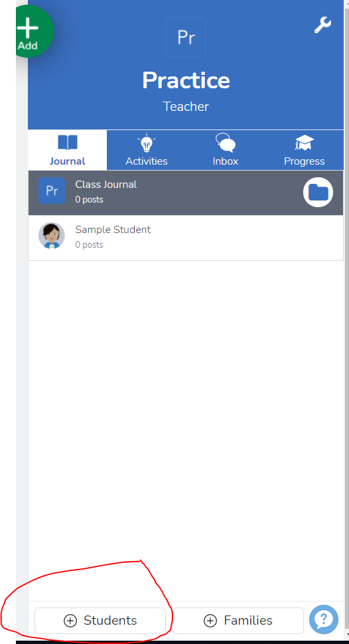Switch to the Activities tab

[146, 150]
